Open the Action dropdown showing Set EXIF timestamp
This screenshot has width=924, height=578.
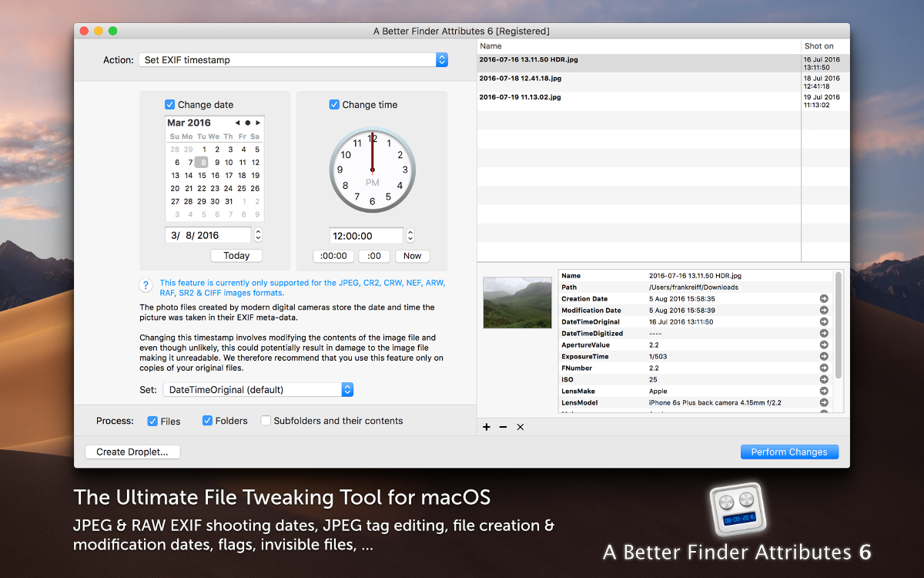click(293, 59)
